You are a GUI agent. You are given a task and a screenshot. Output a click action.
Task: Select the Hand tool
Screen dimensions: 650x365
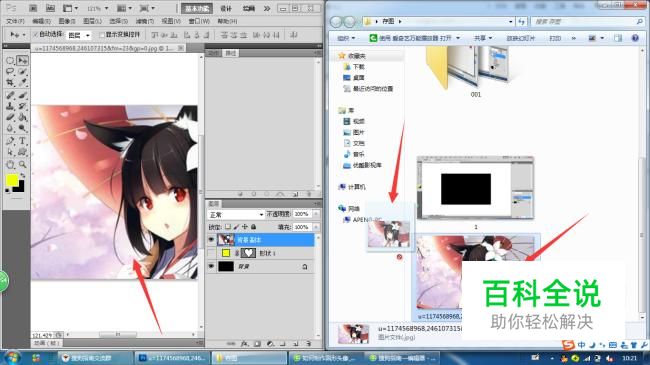[10, 165]
